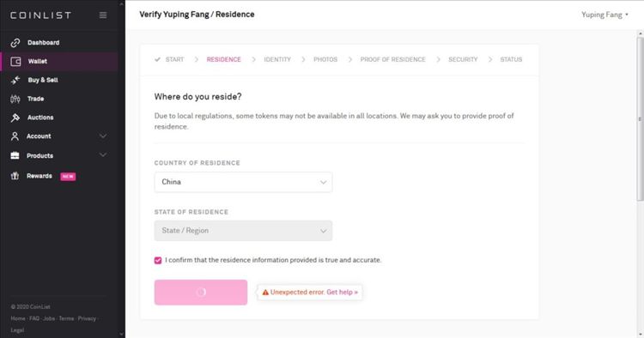644x338 pixels.
Task: Open the Rewards gift icon
Action: [x=15, y=176]
